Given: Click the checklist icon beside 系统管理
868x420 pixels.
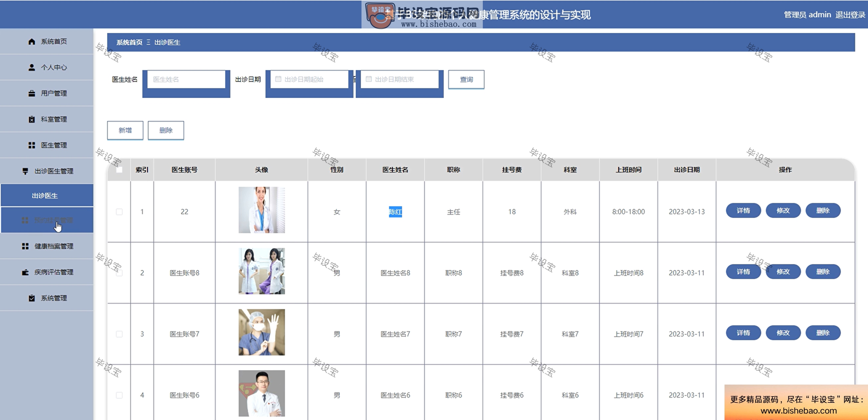Looking at the screenshot, I should click(32, 298).
